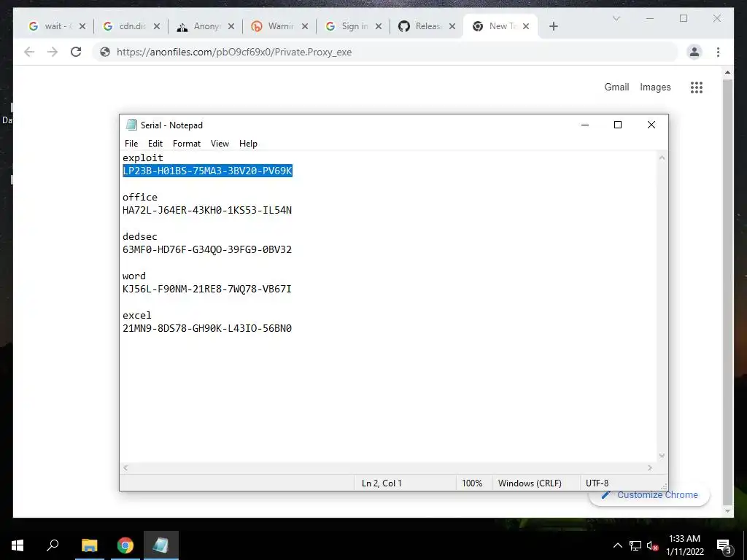This screenshot has height=560, width=747.
Task: Click Notepad's vertical scrollbar up arrow
Action: [662, 157]
